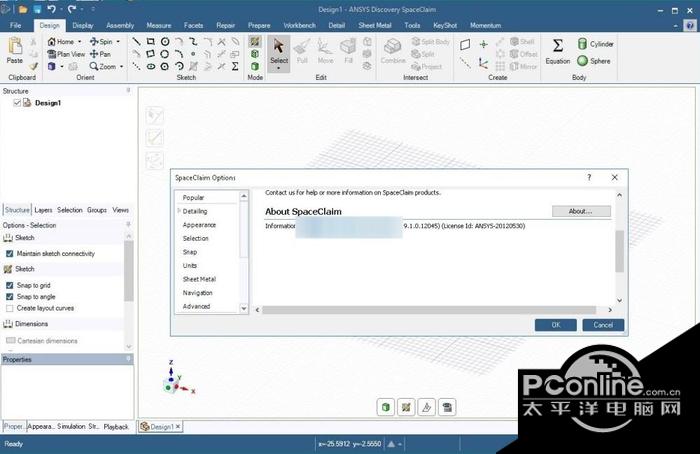Open the Playback tab

[x=116, y=427]
